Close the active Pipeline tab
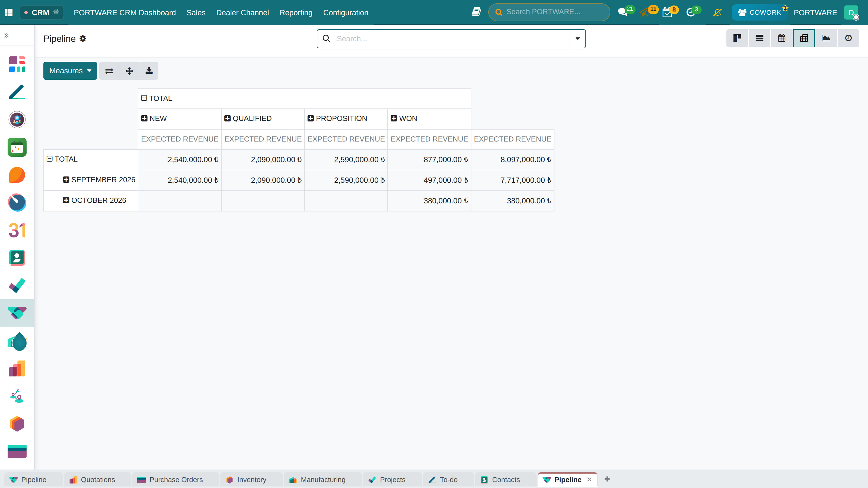 (x=589, y=480)
